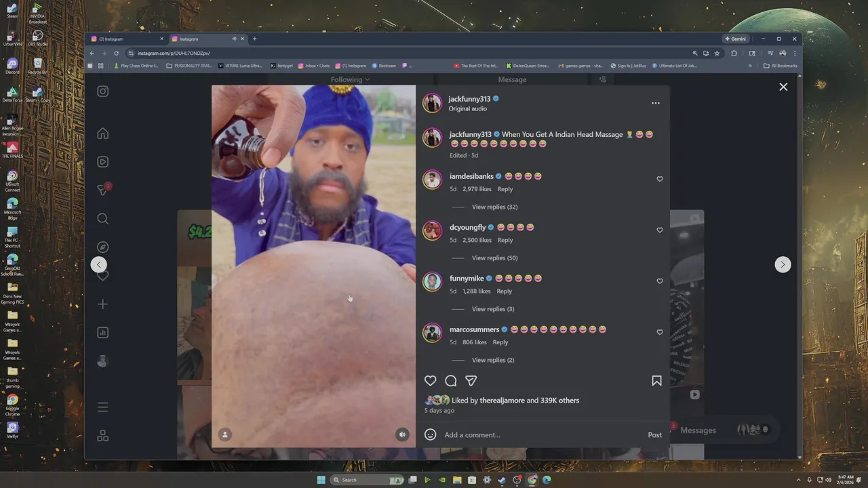Open the hamburger More menu in sidebar
The width and height of the screenshot is (868, 488).
[102, 407]
